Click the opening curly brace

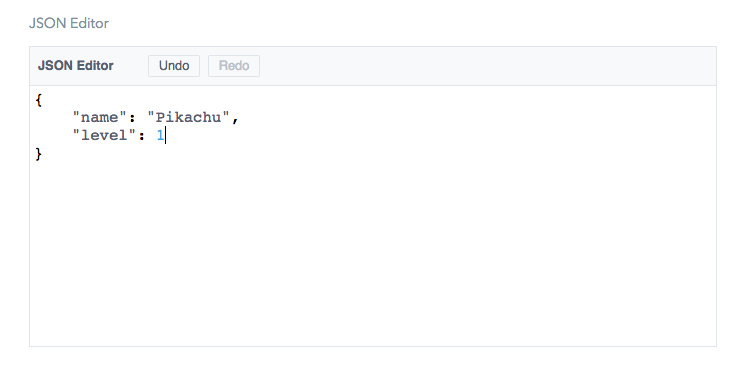pos(39,100)
